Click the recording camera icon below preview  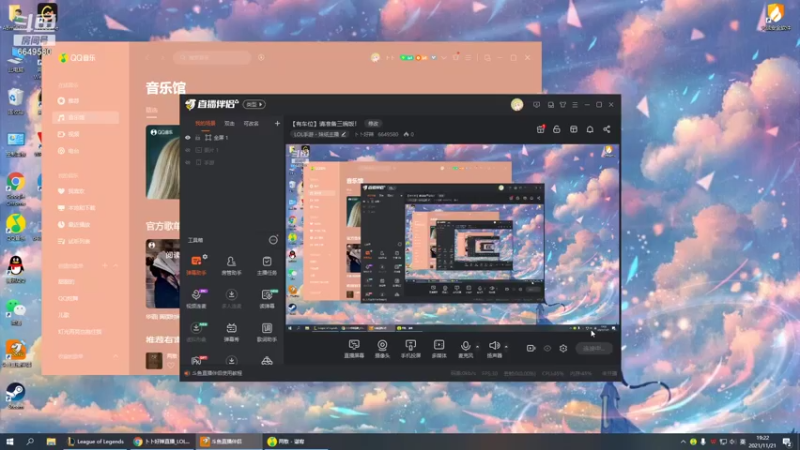click(531, 348)
